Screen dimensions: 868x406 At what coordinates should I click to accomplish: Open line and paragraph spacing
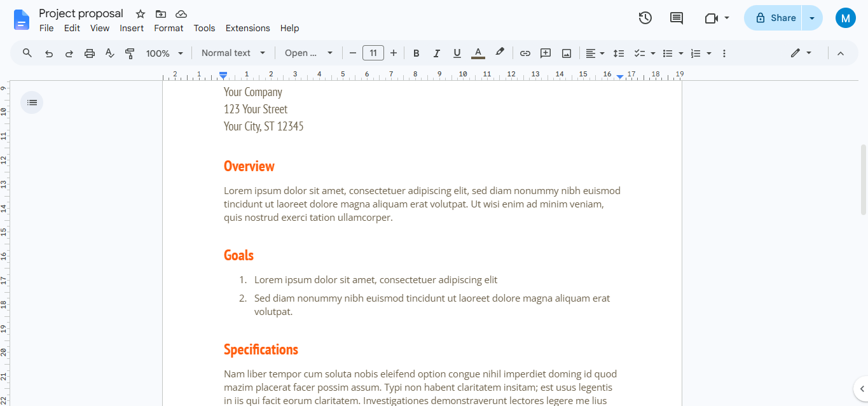coord(619,53)
